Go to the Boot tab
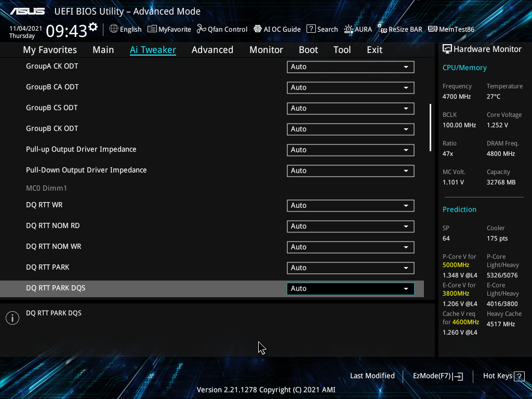Image resolution: width=532 pixels, height=399 pixels. click(x=309, y=50)
